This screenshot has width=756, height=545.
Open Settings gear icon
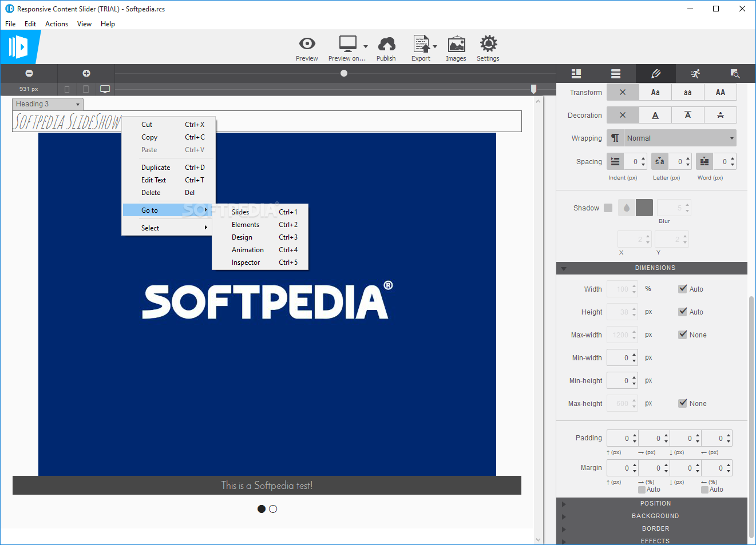coord(488,44)
